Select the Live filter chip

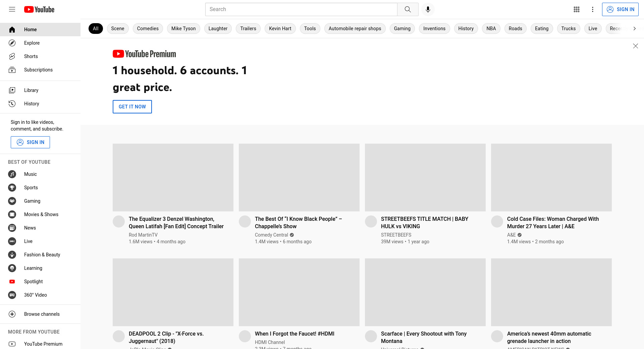[593, 29]
